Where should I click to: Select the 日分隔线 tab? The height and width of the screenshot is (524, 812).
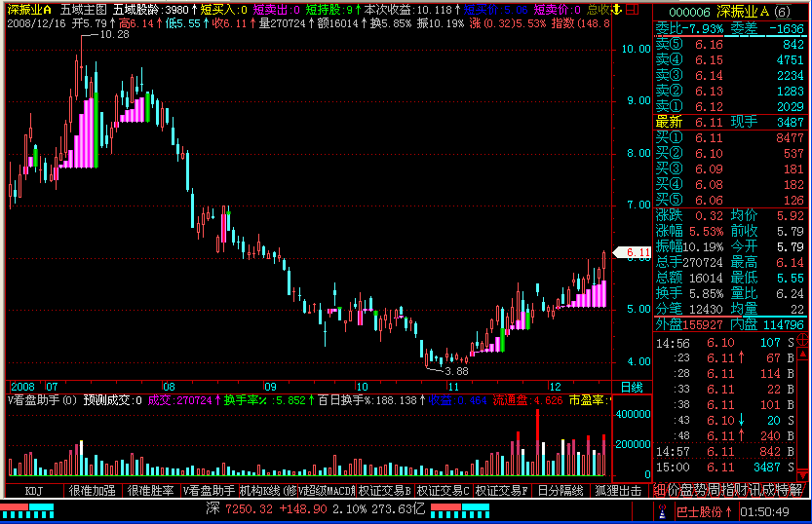[x=560, y=490]
